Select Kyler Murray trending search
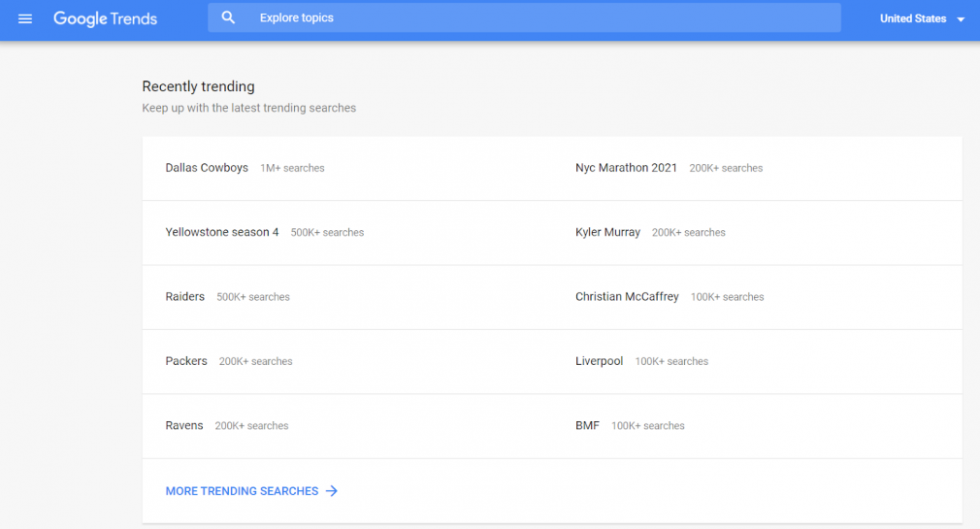This screenshot has width=980, height=529. (x=608, y=232)
